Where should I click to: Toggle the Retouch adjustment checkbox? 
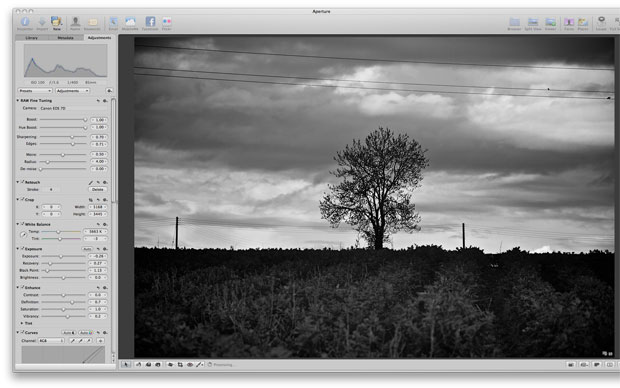(x=23, y=182)
